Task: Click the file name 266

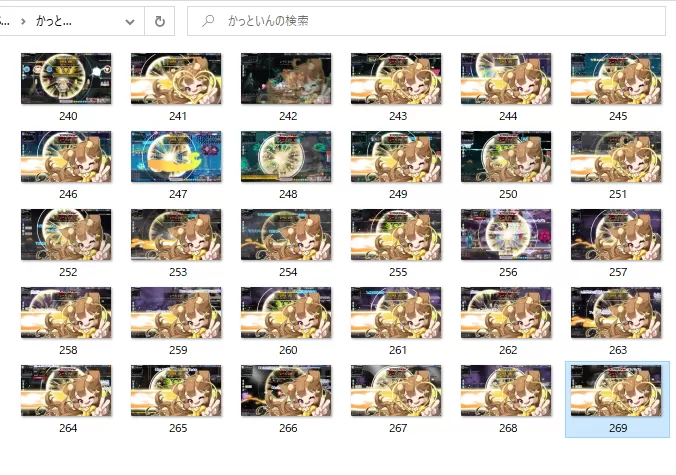Action: pyautogui.click(x=288, y=428)
